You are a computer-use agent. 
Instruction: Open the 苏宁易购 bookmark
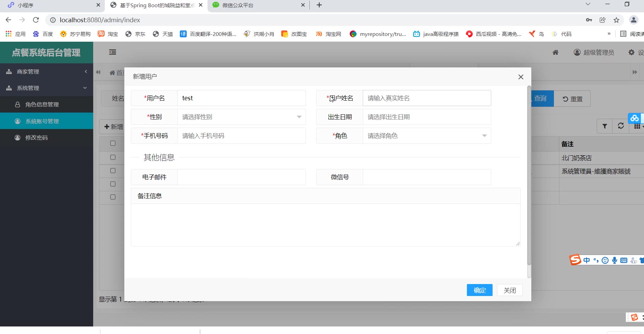pyautogui.click(x=75, y=34)
